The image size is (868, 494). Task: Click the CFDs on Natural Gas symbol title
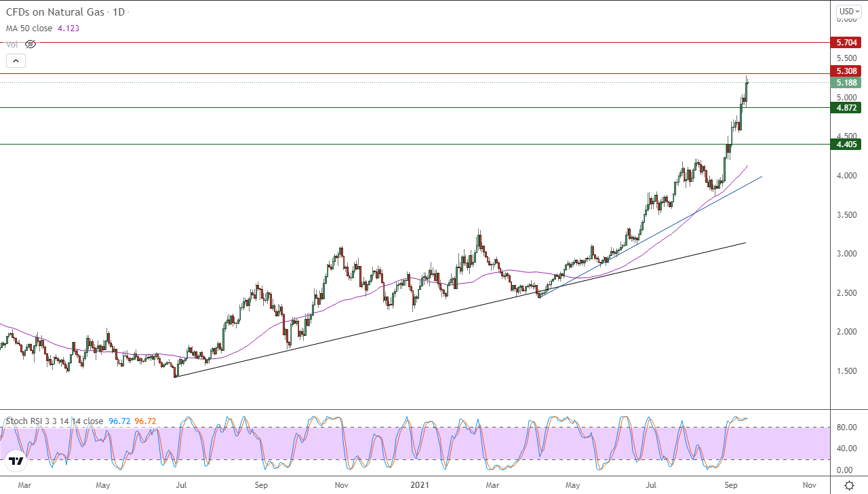56,12
